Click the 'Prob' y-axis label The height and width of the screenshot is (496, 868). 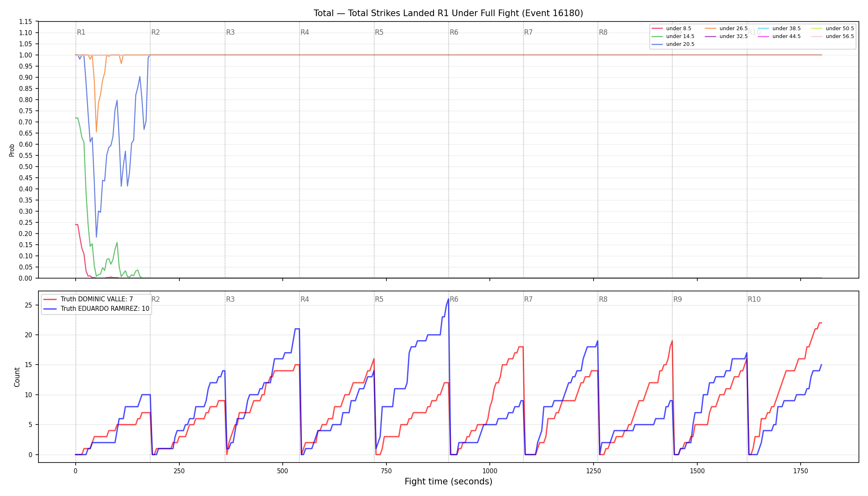click(12, 150)
